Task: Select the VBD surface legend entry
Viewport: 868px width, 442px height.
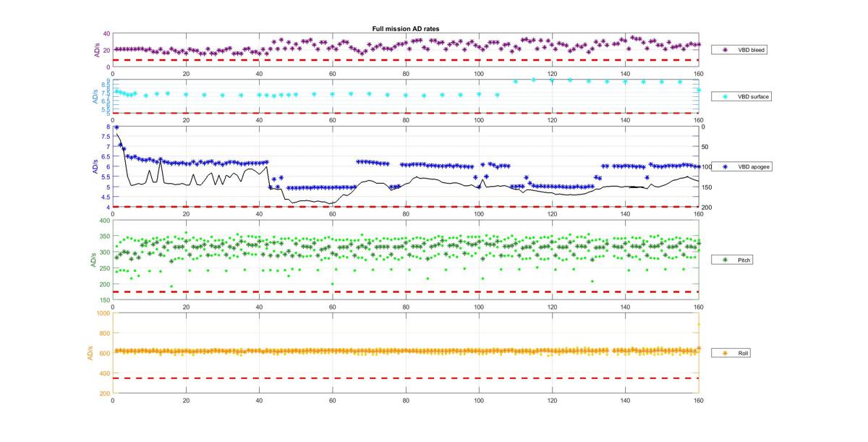Action: (743, 95)
